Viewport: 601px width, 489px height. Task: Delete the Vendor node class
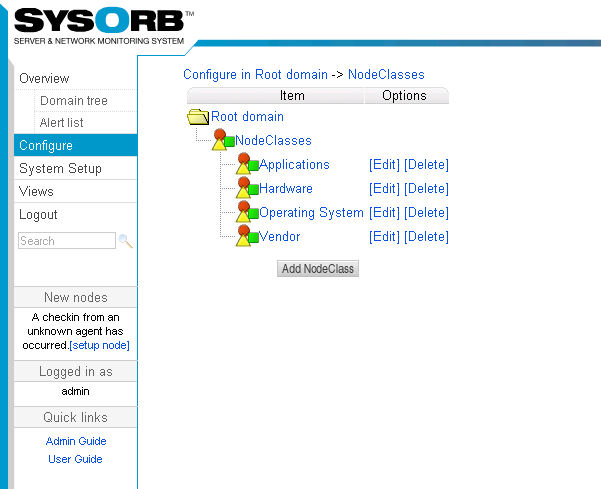(426, 236)
